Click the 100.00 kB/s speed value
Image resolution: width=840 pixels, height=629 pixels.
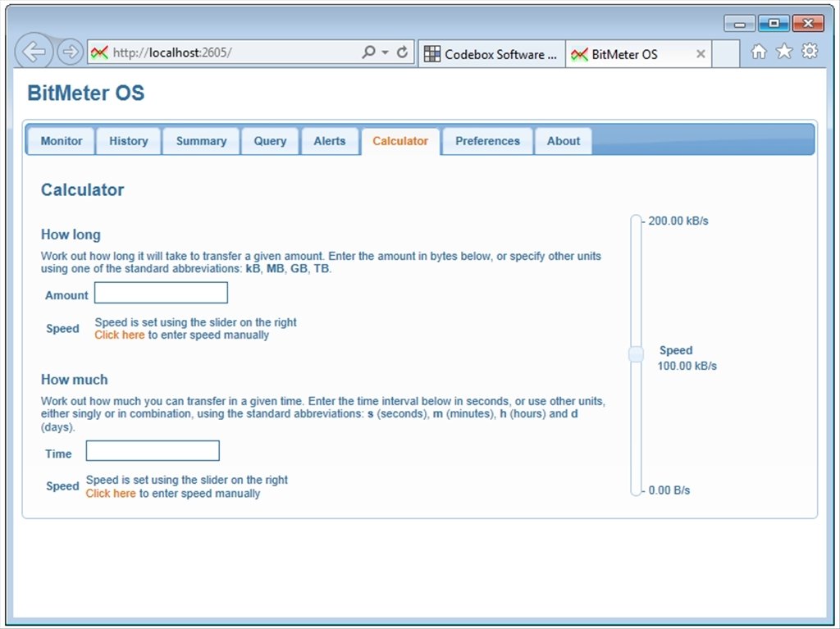tap(687, 366)
